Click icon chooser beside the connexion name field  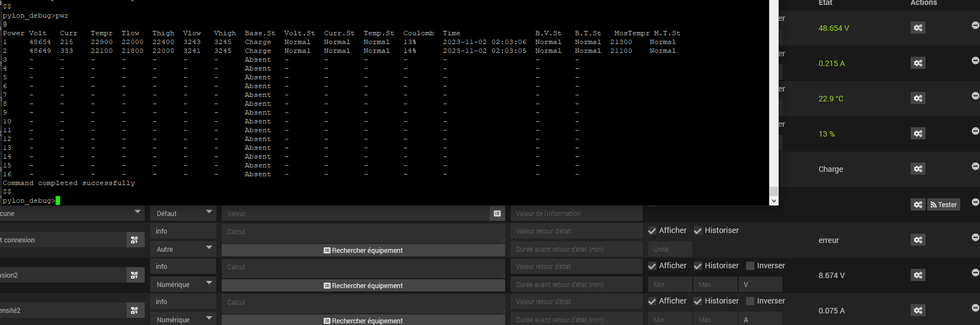pos(135,240)
